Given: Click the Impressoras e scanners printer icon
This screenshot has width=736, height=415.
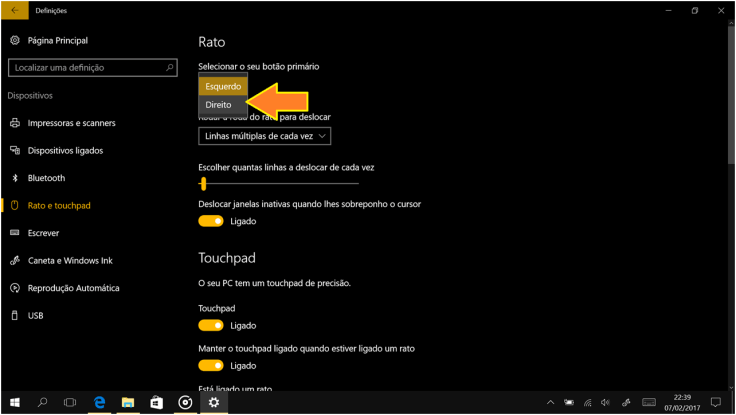Looking at the screenshot, I should pyautogui.click(x=14, y=123).
